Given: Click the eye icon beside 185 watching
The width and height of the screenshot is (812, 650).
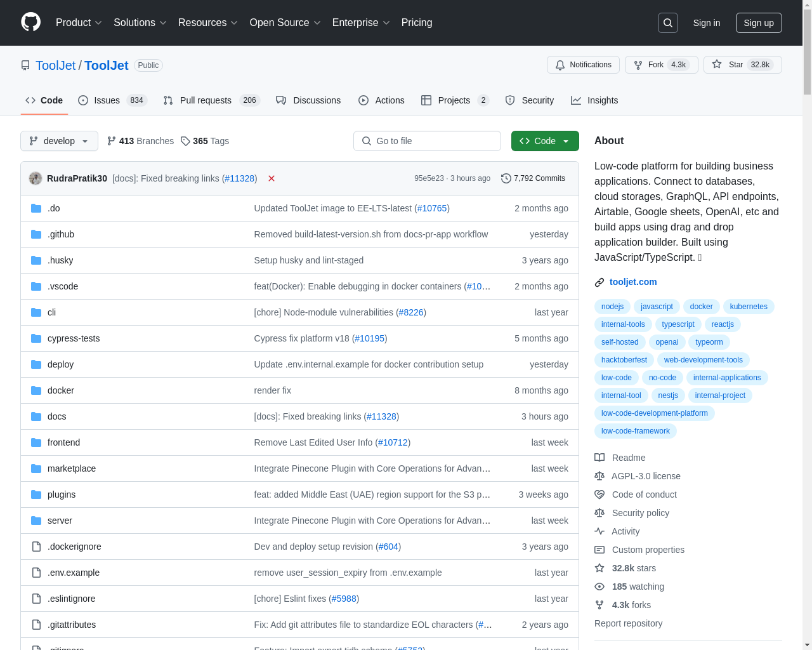Looking at the screenshot, I should coord(599,587).
